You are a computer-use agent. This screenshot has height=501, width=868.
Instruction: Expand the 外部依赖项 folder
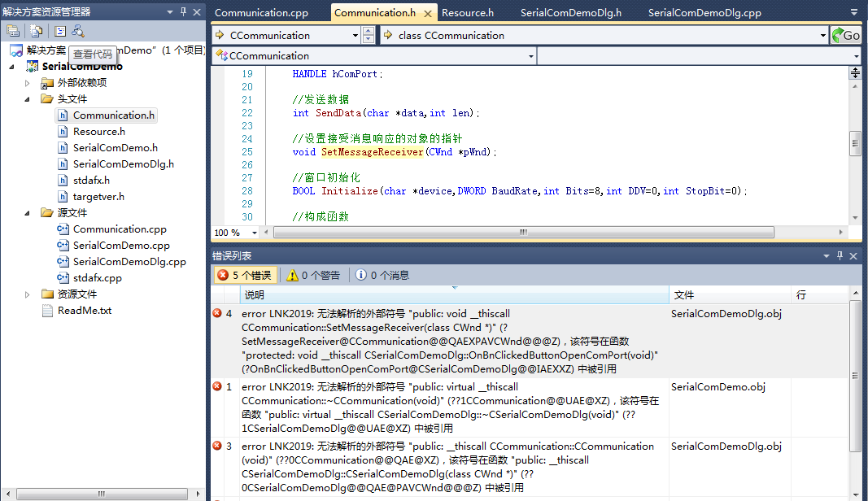pyautogui.click(x=27, y=83)
